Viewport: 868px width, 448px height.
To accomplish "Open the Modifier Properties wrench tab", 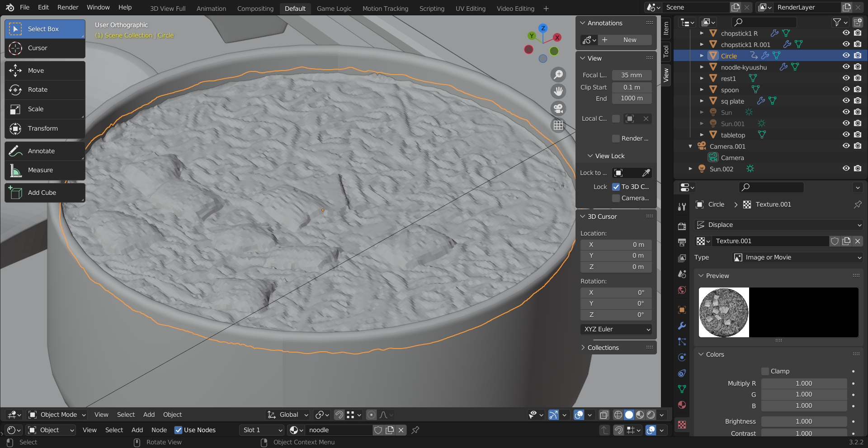I will tap(682, 325).
